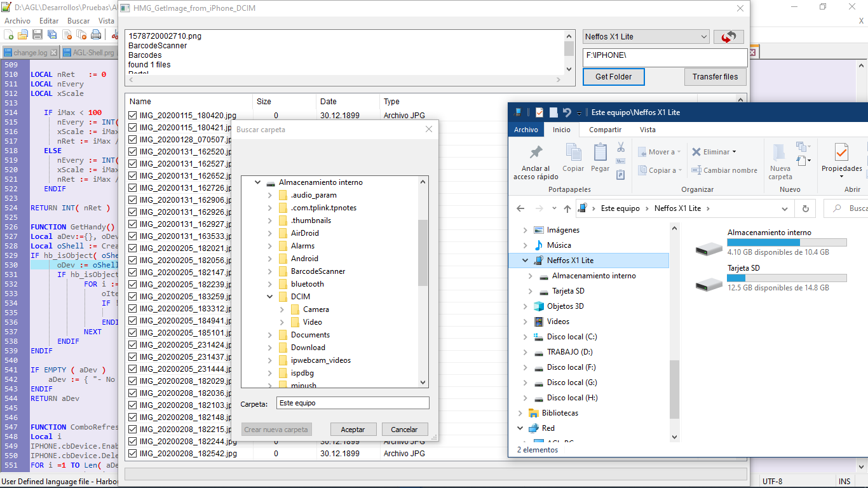This screenshot has width=868, height=488.
Task: Open the Editar menu in editor
Action: click(49, 21)
